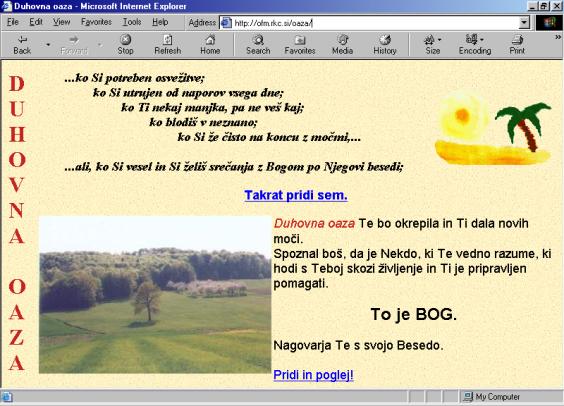Image resolution: width=564 pixels, height=406 pixels.
Task: Expand the address bar dropdown arrow
Action: (524, 23)
